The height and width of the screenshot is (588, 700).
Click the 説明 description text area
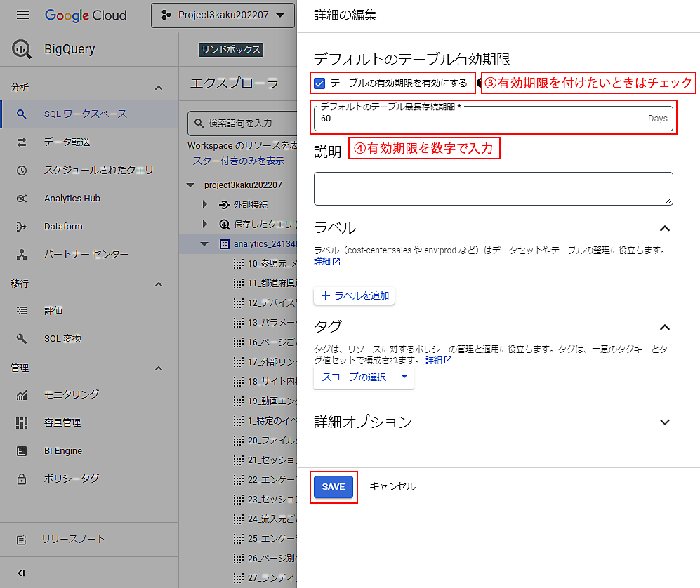coord(493,189)
